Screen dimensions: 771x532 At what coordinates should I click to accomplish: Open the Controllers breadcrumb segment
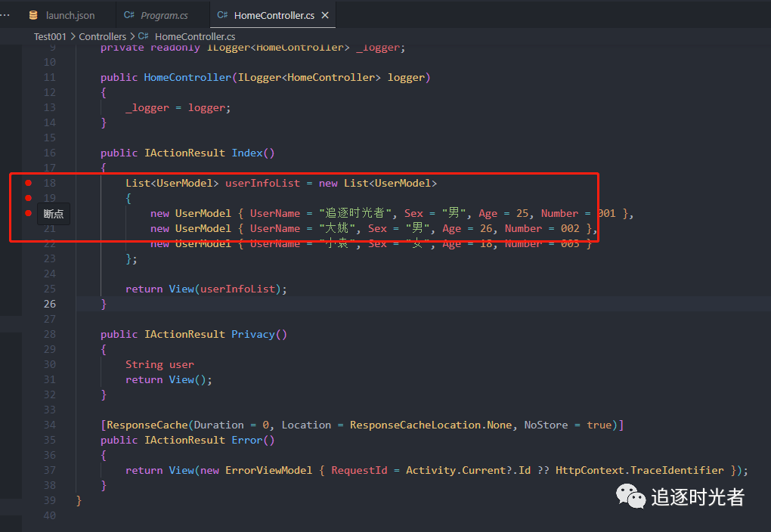point(102,36)
